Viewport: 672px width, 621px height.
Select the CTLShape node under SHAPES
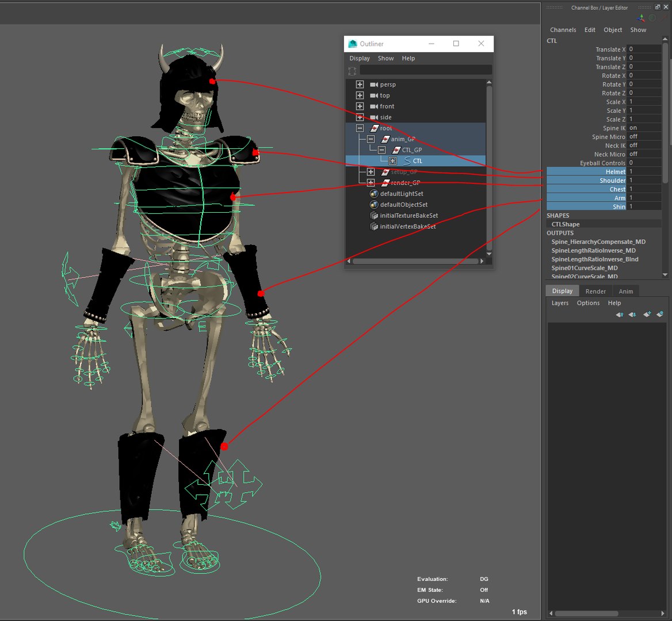(x=566, y=224)
